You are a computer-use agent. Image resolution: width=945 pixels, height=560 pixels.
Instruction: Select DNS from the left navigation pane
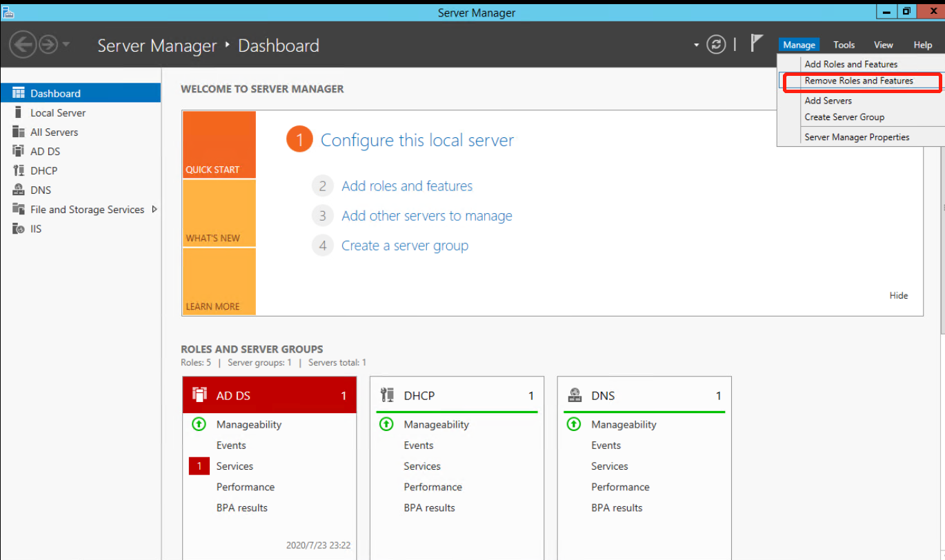coord(39,190)
